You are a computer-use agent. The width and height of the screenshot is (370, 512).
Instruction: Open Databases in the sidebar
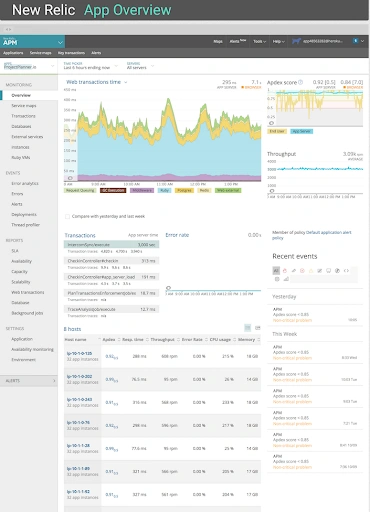21,126
